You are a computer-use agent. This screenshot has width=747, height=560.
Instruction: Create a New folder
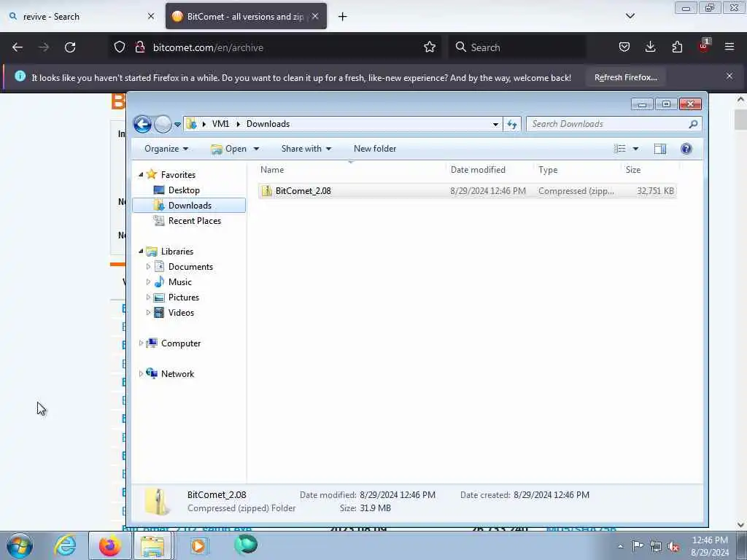pos(374,149)
